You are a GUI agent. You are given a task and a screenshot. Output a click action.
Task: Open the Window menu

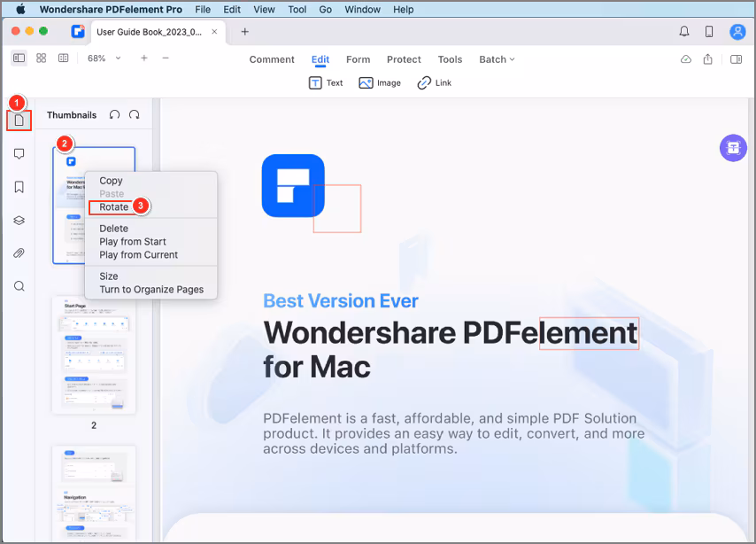pos(363,9)
